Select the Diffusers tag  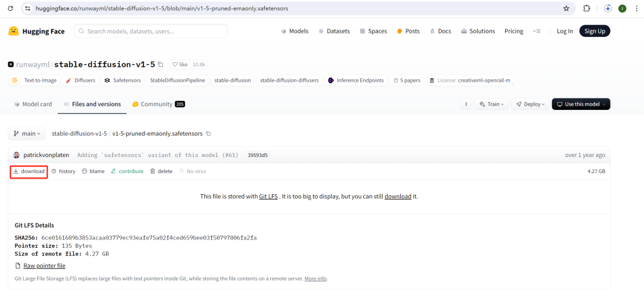[80, 80]
